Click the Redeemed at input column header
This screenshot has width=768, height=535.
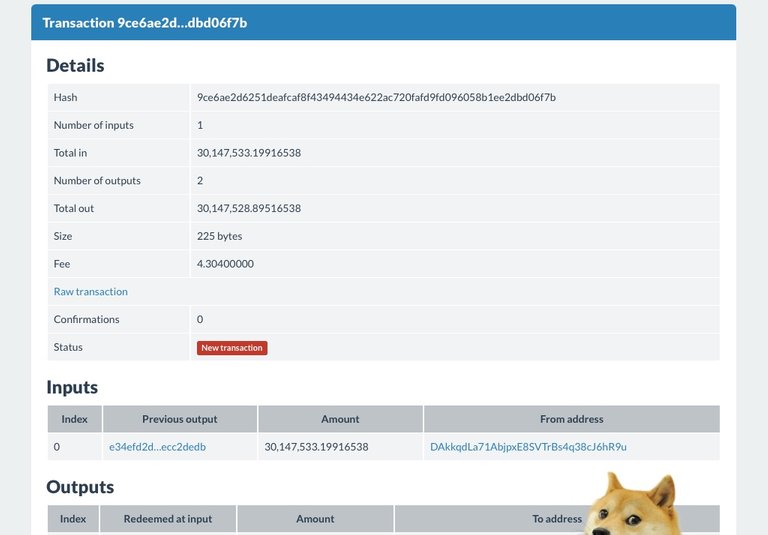168,518
